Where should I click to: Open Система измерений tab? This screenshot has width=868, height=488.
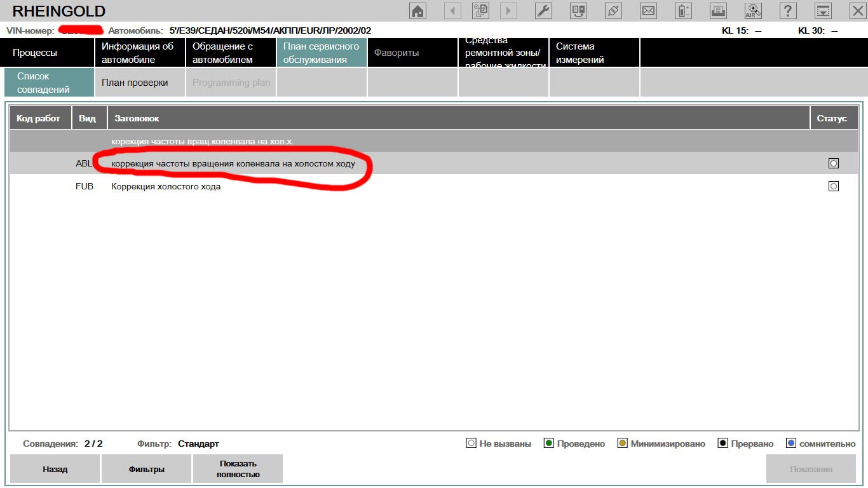(594, 53)
